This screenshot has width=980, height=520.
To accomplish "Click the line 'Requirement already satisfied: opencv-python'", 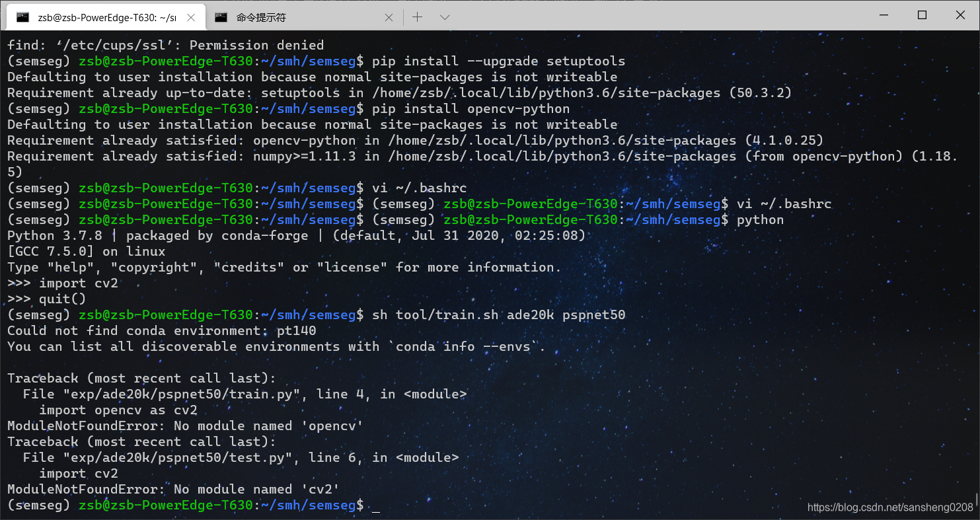I will click(416, 140).
